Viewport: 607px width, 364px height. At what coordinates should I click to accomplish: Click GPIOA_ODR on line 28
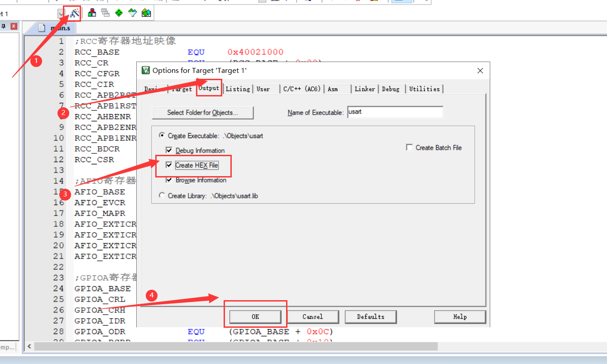click(100, 332)
